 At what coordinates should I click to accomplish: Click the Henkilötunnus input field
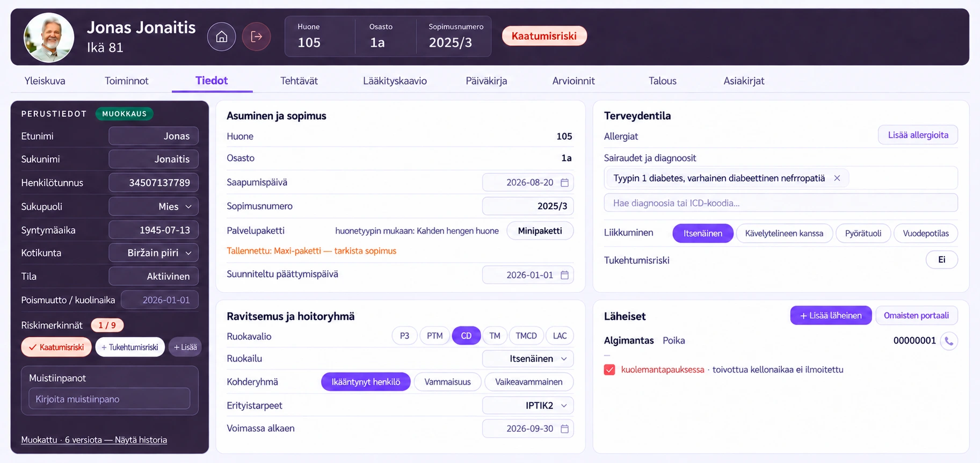click(x=154, y=183)
